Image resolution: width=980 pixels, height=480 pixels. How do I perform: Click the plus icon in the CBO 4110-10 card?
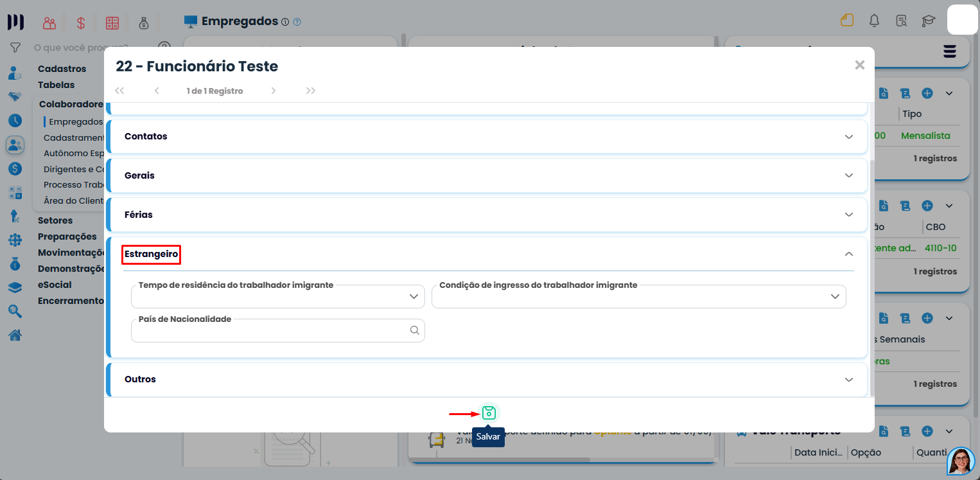(x=927, y=206)
